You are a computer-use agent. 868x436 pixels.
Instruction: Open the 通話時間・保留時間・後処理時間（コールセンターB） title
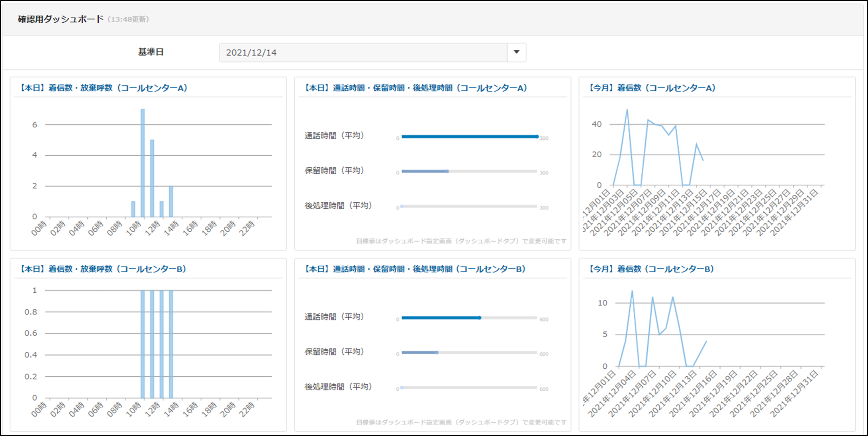click(x=414, y=269)
